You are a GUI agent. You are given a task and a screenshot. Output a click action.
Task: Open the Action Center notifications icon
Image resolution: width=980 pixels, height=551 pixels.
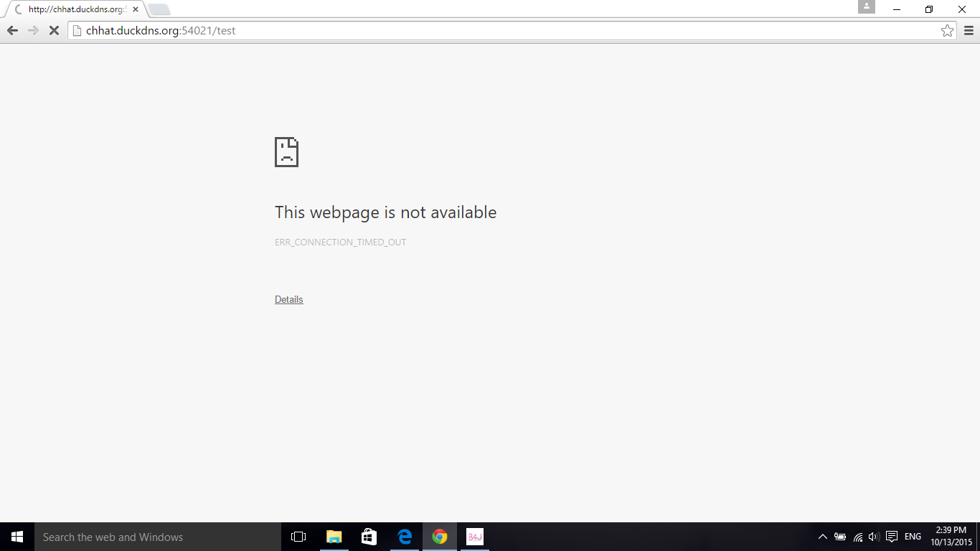click(x=892, y=537)
